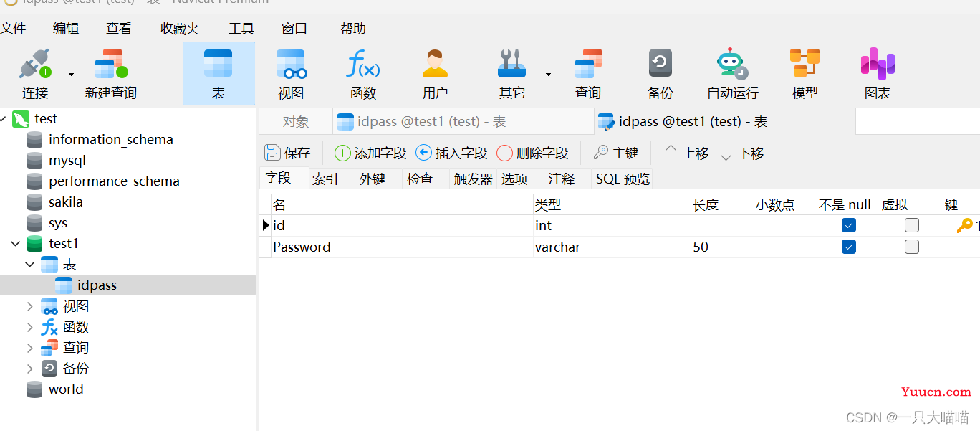Open the Connection dropdown arrow

71,74
